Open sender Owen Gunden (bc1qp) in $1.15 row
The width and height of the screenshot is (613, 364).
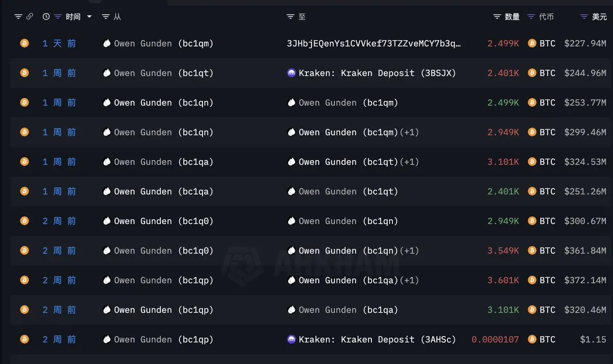163,339
